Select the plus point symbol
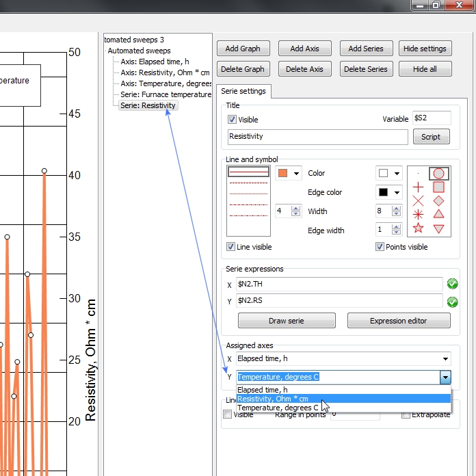Screen dimensions: 476x476 [418, 187]
